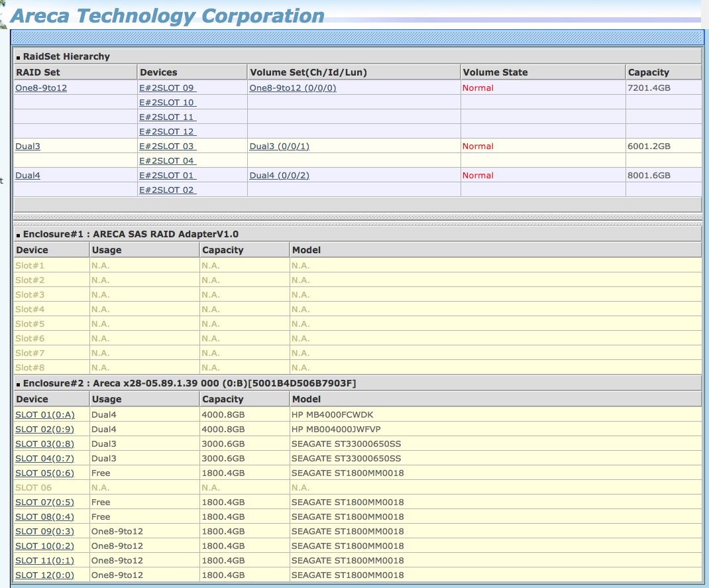Screen dimensions: 709x588
Task: Open volume set One8-9to12 (0/0/0)
Action: point(293,88)
